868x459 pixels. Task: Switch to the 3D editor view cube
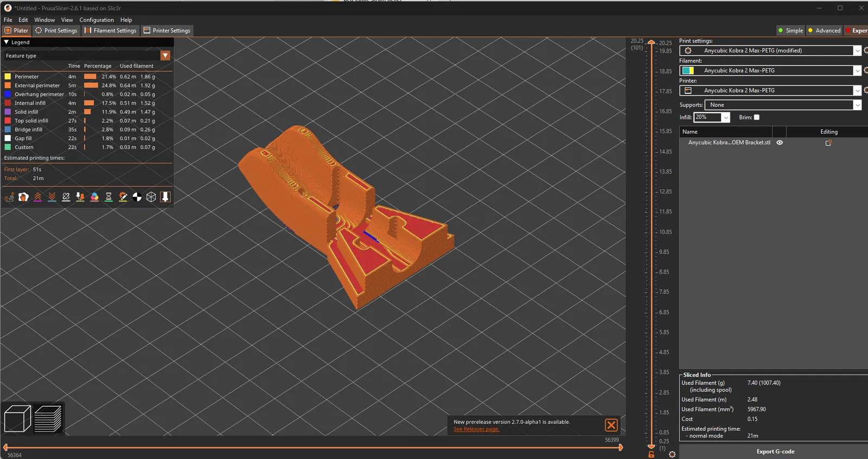point(17,419)
